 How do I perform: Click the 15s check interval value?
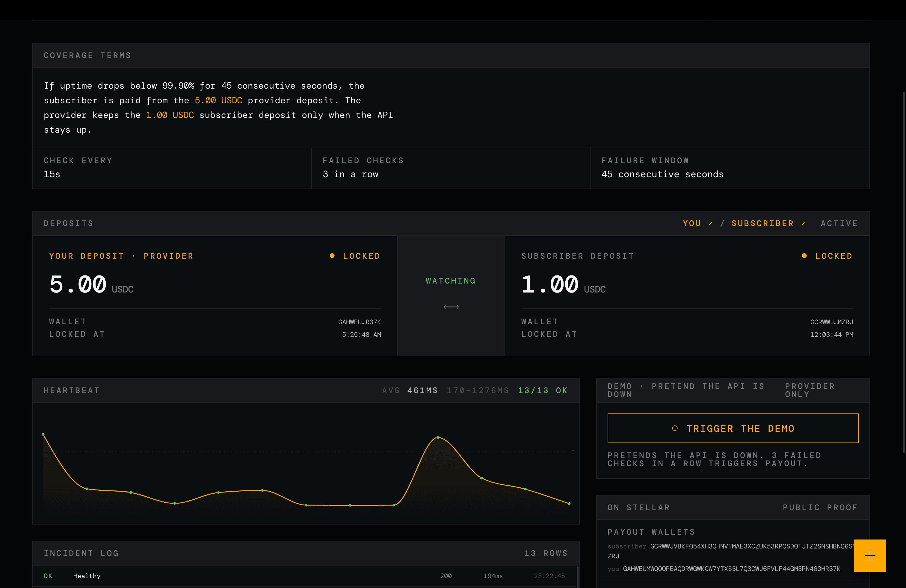coord(52,174)
